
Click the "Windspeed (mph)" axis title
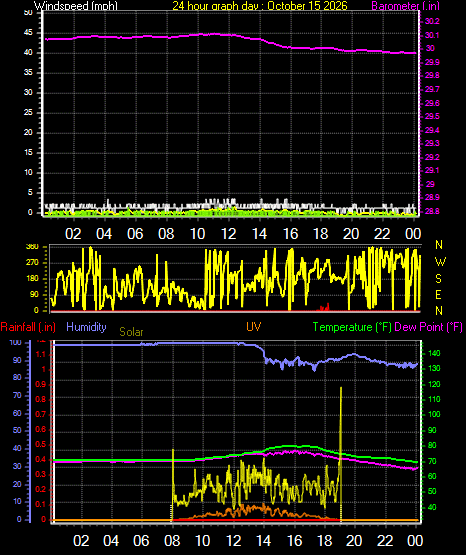pos(76,6)
